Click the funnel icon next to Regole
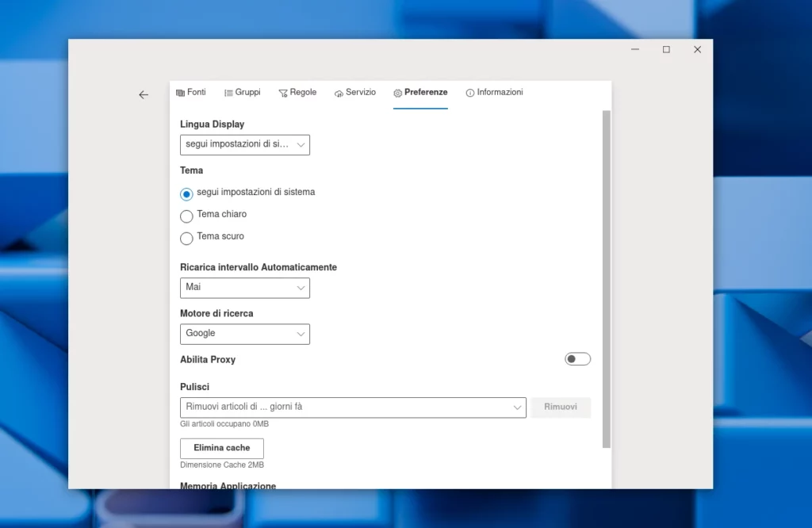The image size is (812, 528). tap(282, 92)
